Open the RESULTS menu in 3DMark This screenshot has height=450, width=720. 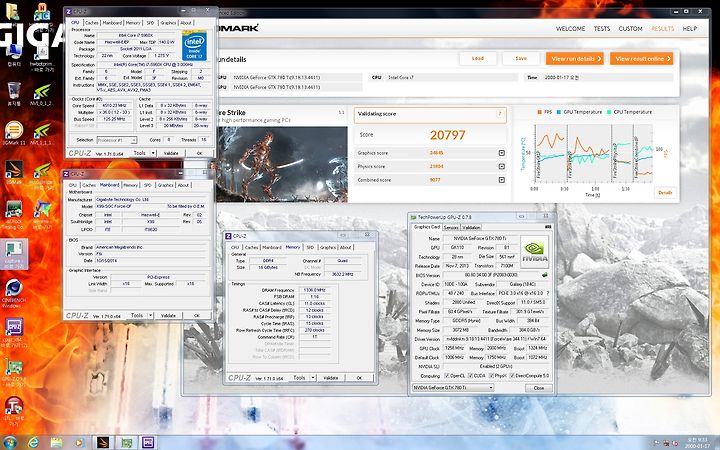pos(663,28)
